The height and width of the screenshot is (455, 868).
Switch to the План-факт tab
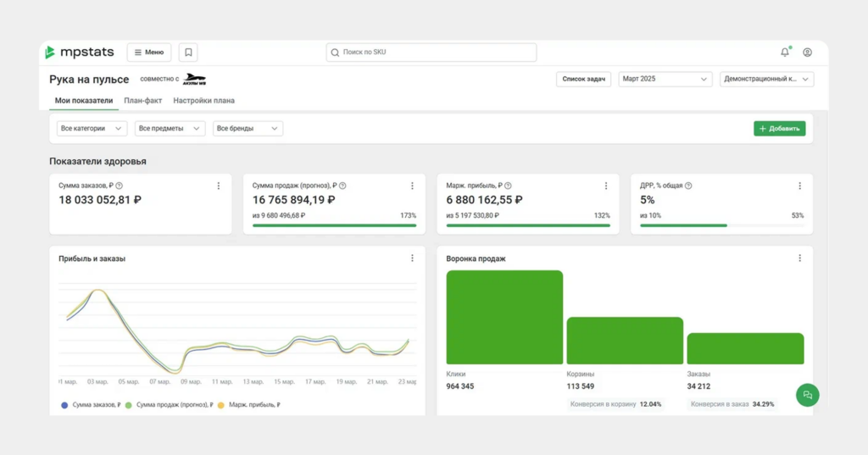pos(142,101)
